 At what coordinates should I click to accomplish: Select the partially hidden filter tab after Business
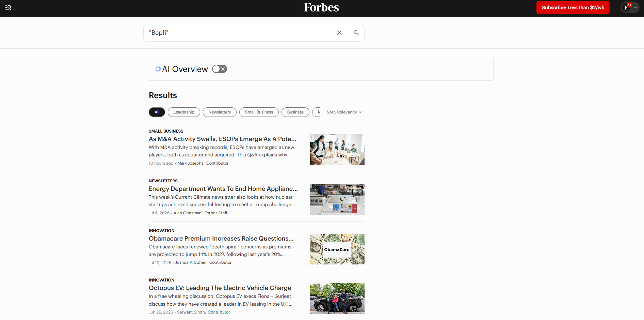[317, 112]
